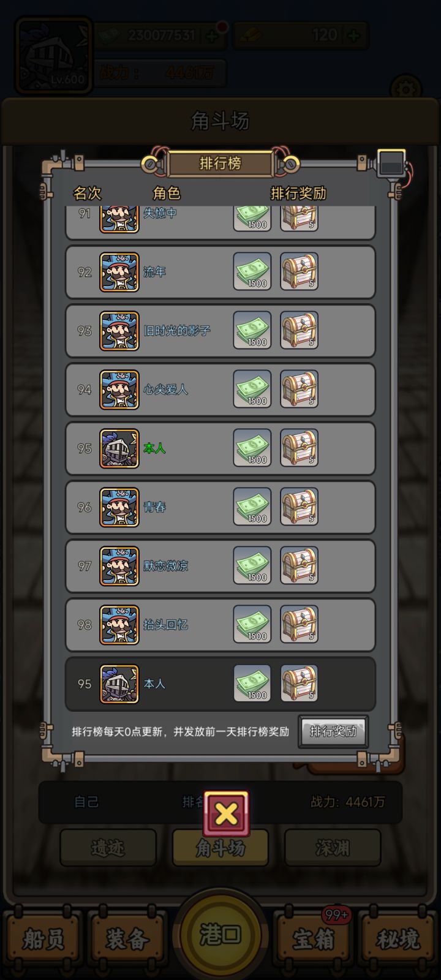The image size is (441, 980).
Task: Select the pirate avatar of 默恋微凉
Action: 119,566
